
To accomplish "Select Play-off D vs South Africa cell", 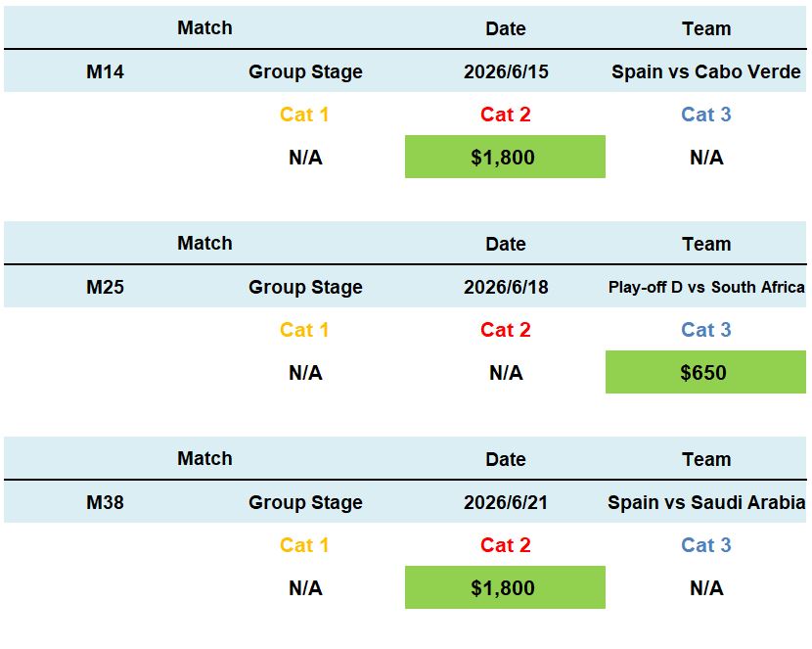I will pos(705,287).
